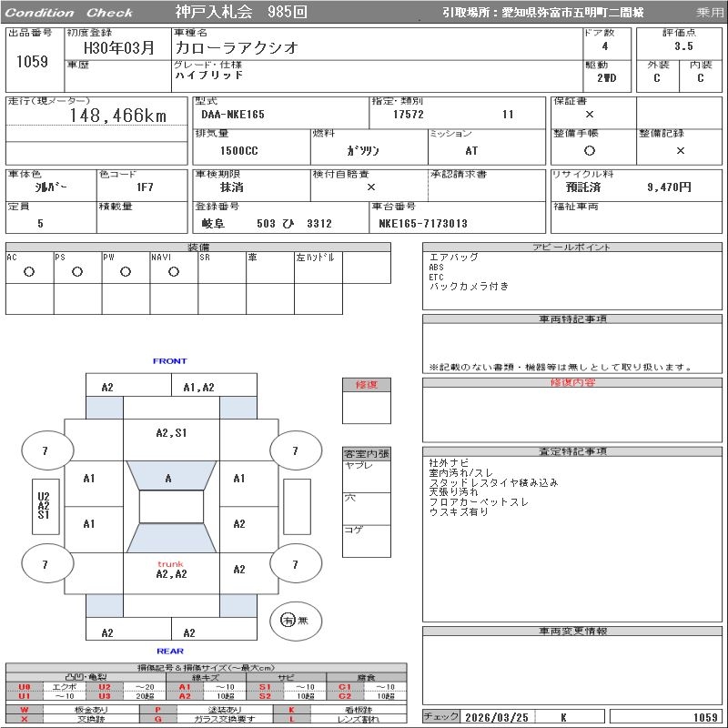This screenshot has width=728, height=728.
Task: Toggle the NAVI equipment circle mark
Action: [173, 272]
